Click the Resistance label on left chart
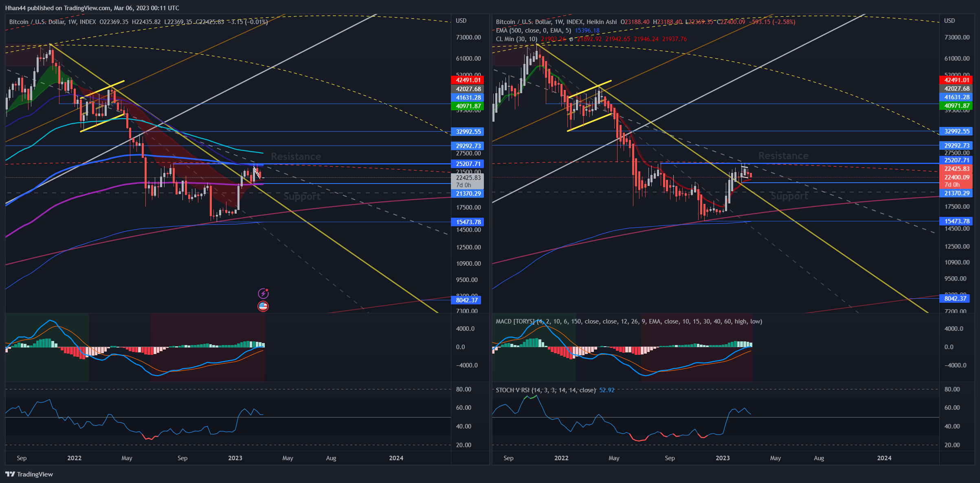 click(296, 157)
